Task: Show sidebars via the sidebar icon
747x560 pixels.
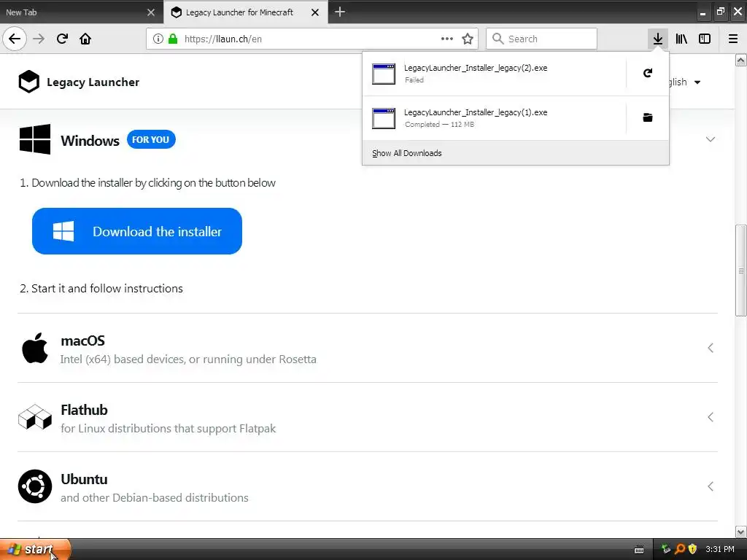Action: pos(705,39)
